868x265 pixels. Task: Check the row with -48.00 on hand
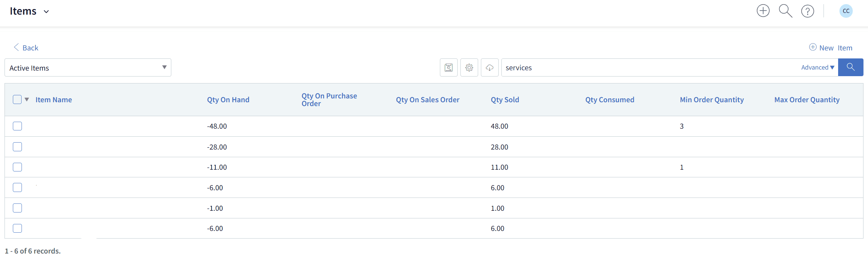pyautogui.click(x=17, y=126)
